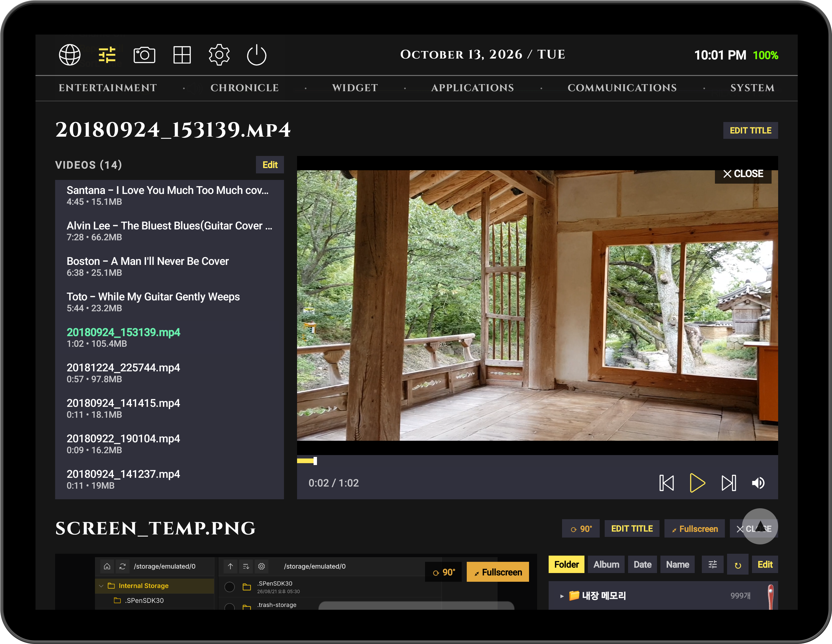Open the Applications menu

[472, 87]
